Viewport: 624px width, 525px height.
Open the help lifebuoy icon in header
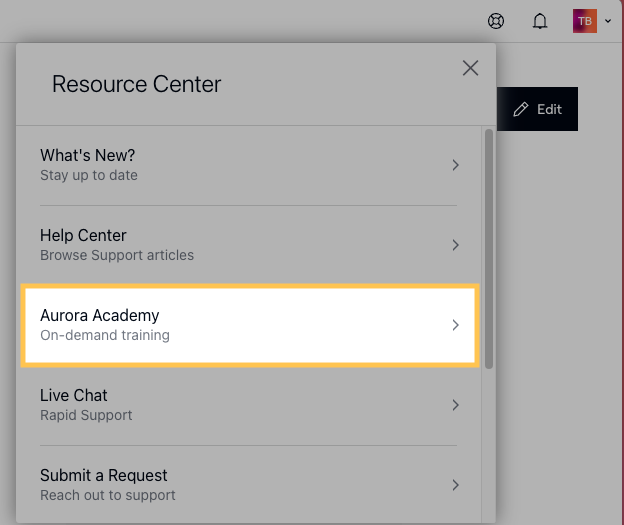[496, 21]
